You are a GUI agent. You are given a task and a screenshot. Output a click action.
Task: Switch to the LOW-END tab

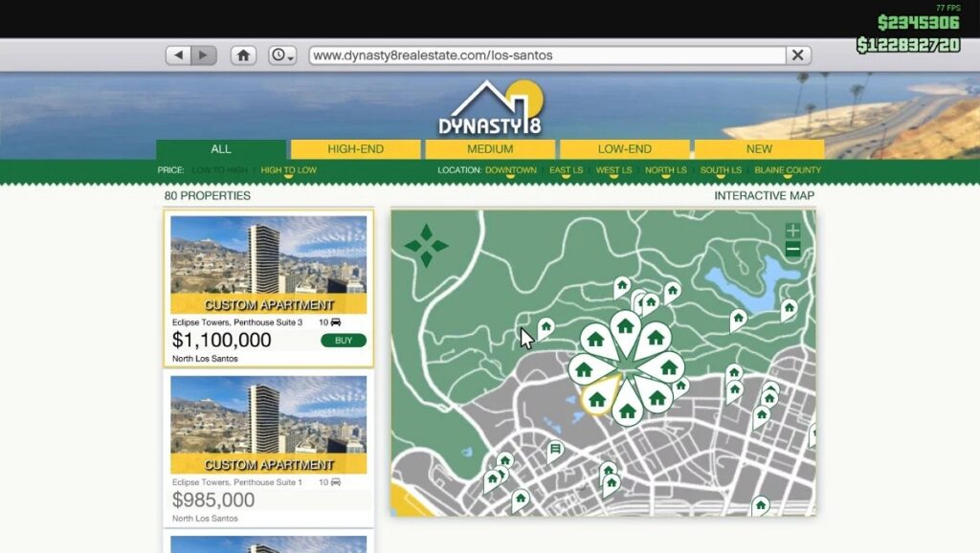(x=624, y=148)
